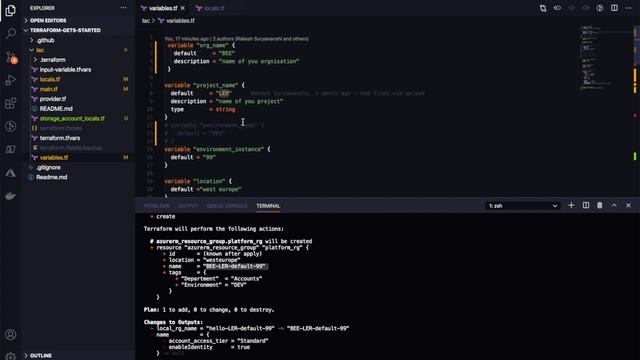Open the DEBUG CONSOLE panel tab
The height and width of the screenshot is (360, 640).
227,206
